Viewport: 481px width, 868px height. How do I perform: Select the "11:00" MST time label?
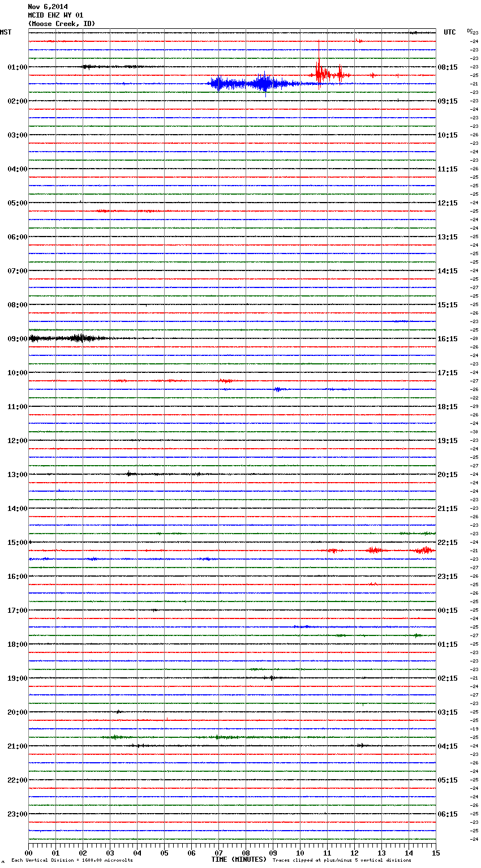coord(18,406)
